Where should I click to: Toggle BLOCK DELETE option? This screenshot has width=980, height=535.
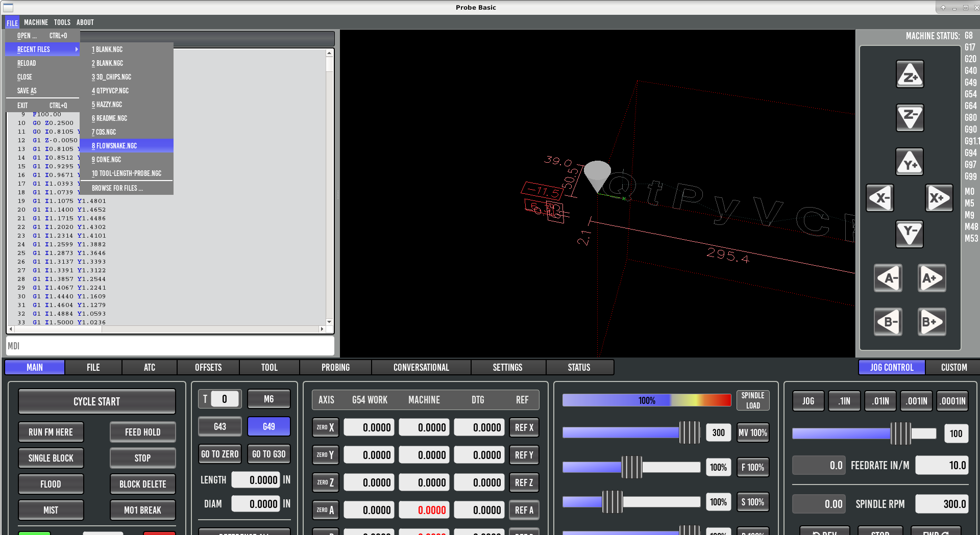coord(143,484)
